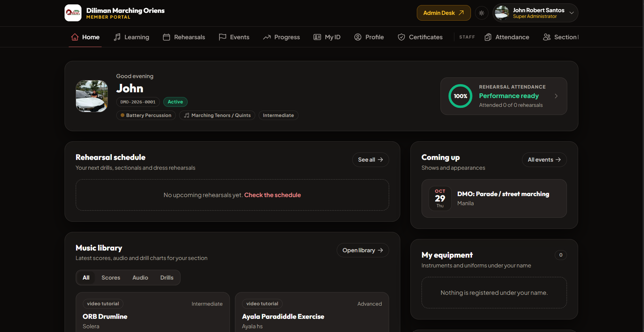Click the Active status badge

point(175,102)
